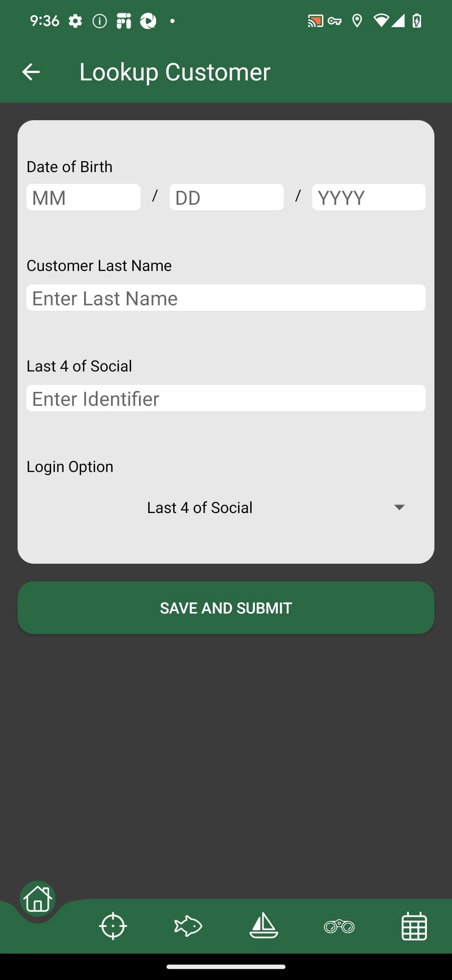
Task: Select the YYYY year field
Action: 369,197
